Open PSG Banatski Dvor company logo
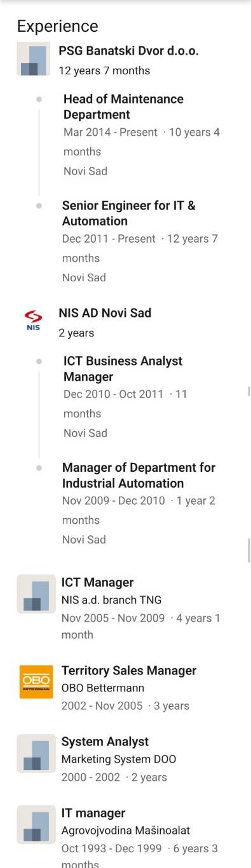This screenshot has height=868, width=251. (33, 59)
